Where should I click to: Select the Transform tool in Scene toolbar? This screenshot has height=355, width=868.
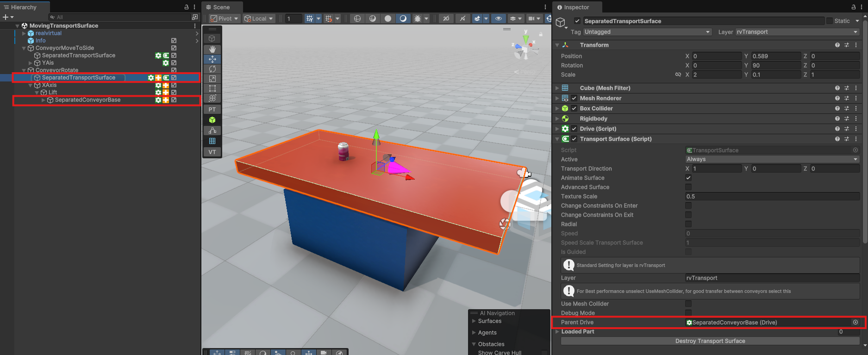point(212,98)
